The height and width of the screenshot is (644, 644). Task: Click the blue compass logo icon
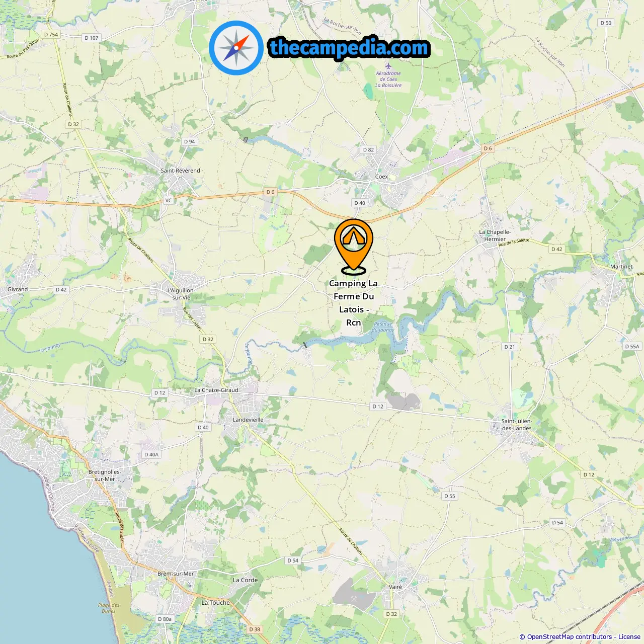tap(236, 48)
